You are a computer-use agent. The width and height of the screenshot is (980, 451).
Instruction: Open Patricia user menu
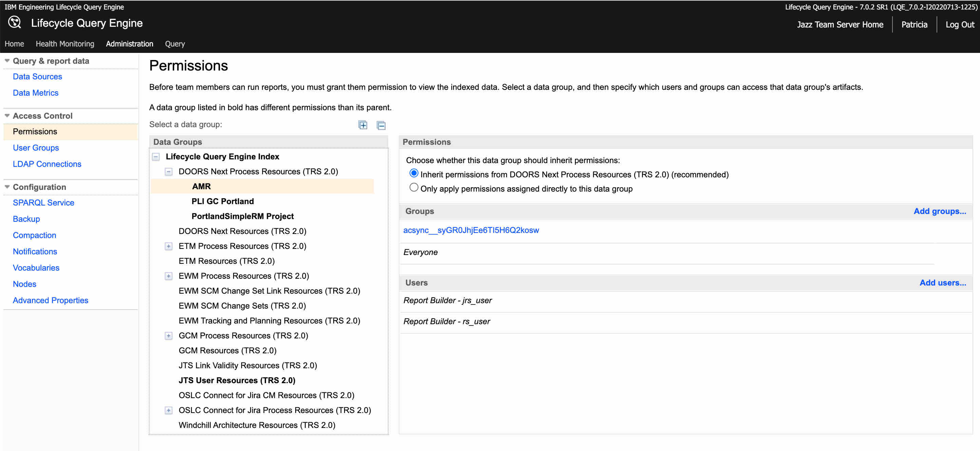[914, 24]
